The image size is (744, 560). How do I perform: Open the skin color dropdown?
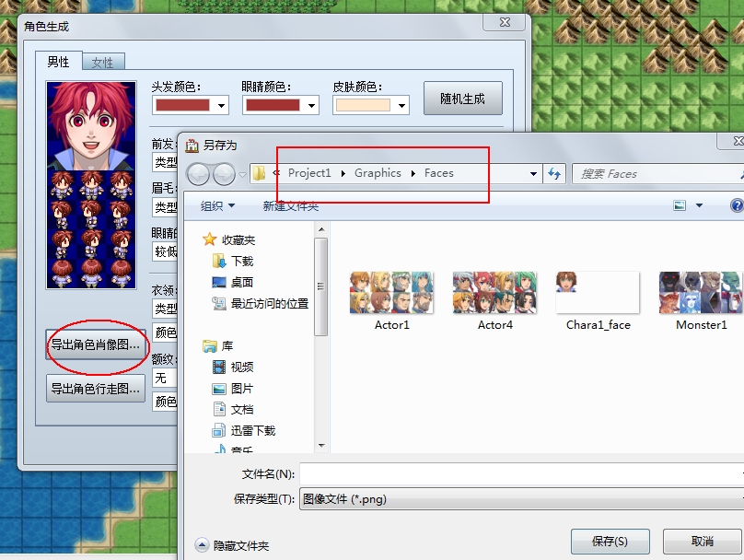click(x=401, y=105)
